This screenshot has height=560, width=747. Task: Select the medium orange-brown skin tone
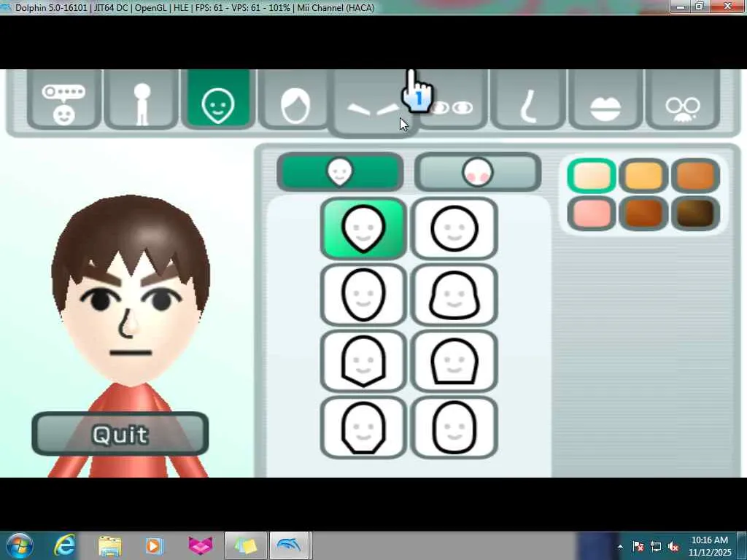tap(695, 176)
